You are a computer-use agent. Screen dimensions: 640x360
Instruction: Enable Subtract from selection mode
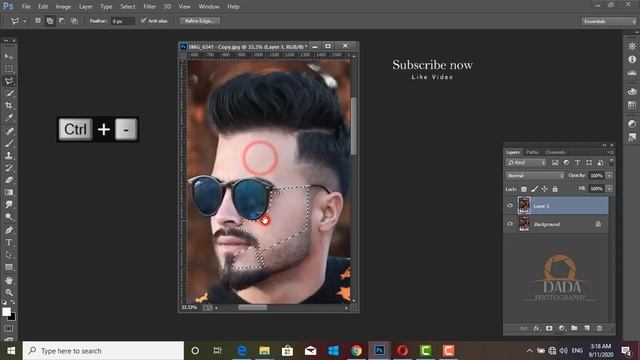62,20
